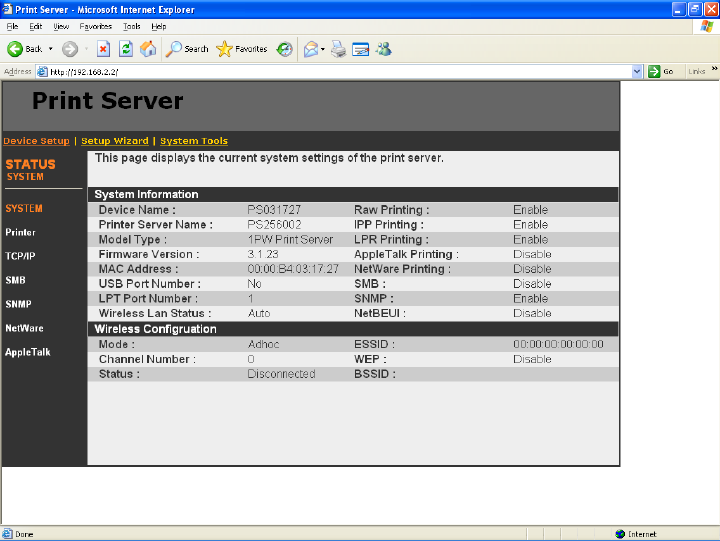Click the Back arrow icon
This screenshot has height=541, width=720.
(15, 49)
